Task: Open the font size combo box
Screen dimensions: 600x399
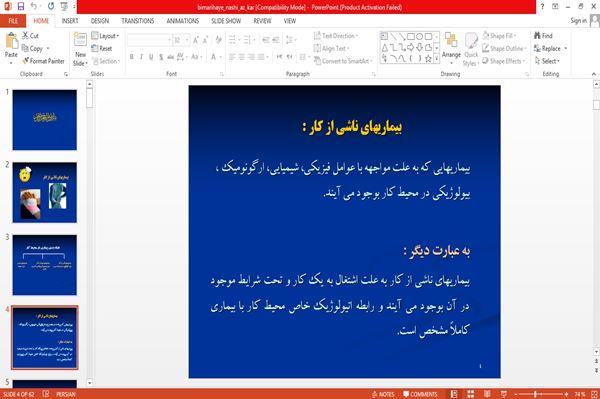Action: [x=181, y=40]
